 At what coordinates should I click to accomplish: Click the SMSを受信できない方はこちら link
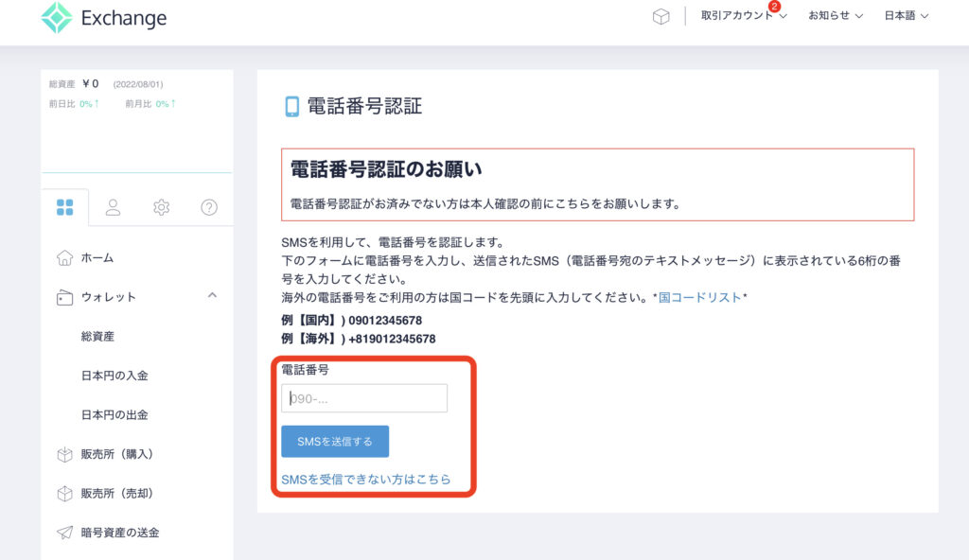pos(365,480)
